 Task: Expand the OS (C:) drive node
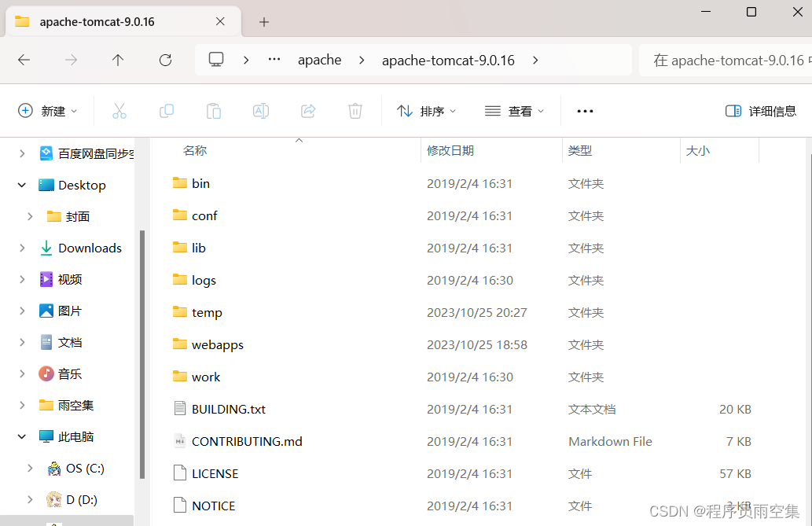30,469
